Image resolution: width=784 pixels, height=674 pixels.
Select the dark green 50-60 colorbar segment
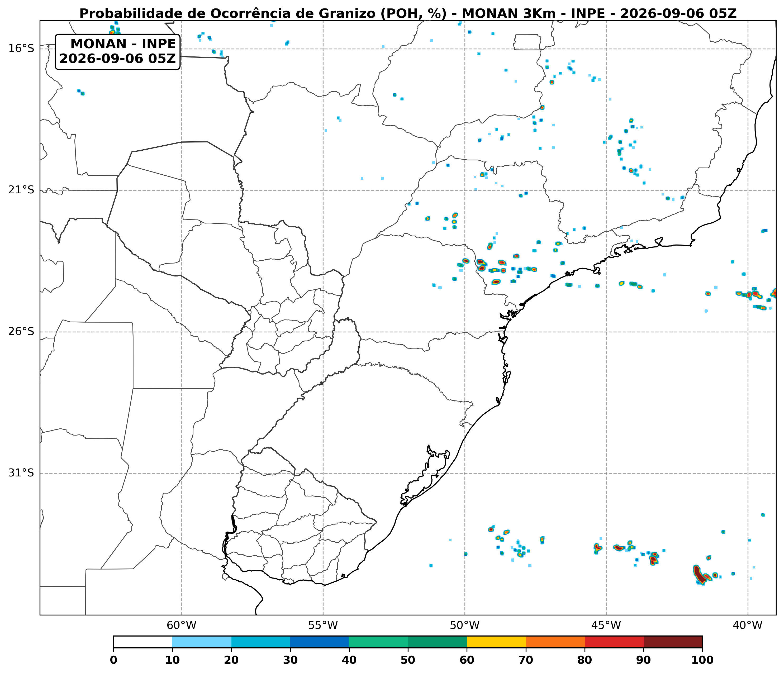438,642
